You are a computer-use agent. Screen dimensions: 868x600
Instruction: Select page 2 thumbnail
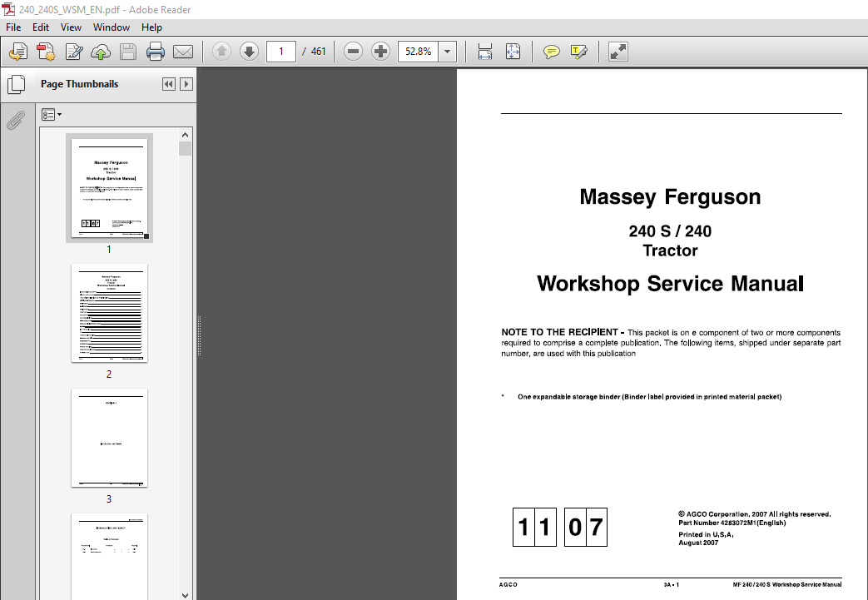pos(109,313)
